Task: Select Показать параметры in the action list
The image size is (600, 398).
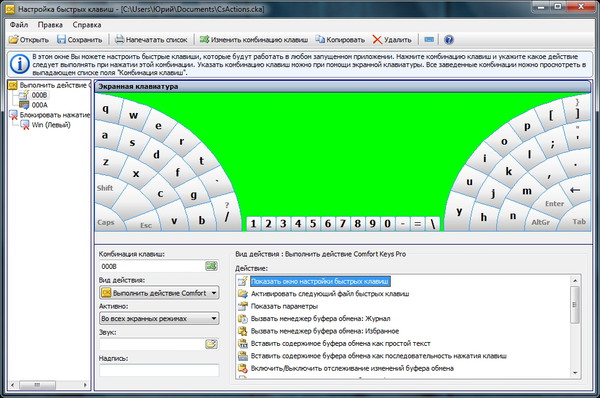Action: tap(284, 306)
